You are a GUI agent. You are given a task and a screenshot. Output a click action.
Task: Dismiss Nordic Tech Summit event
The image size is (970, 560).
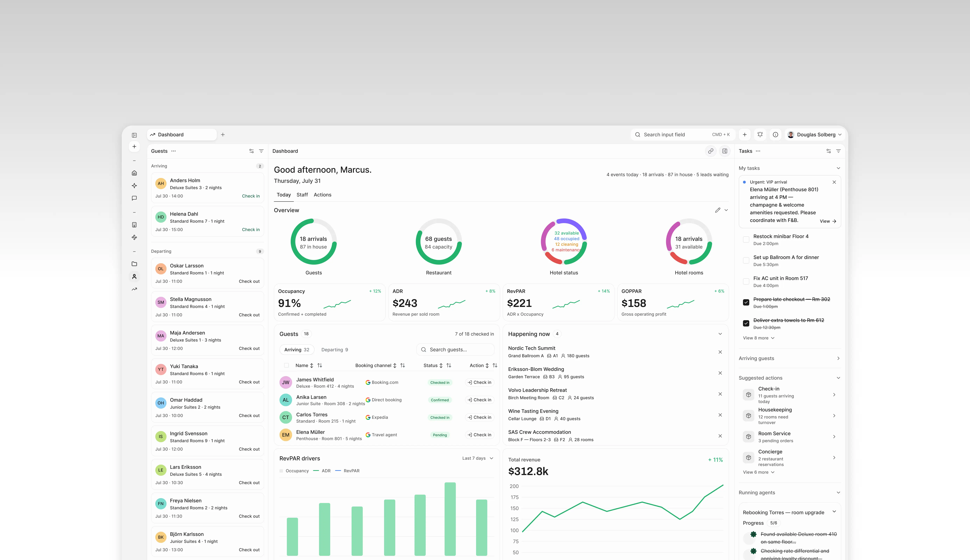coord(720,352)
